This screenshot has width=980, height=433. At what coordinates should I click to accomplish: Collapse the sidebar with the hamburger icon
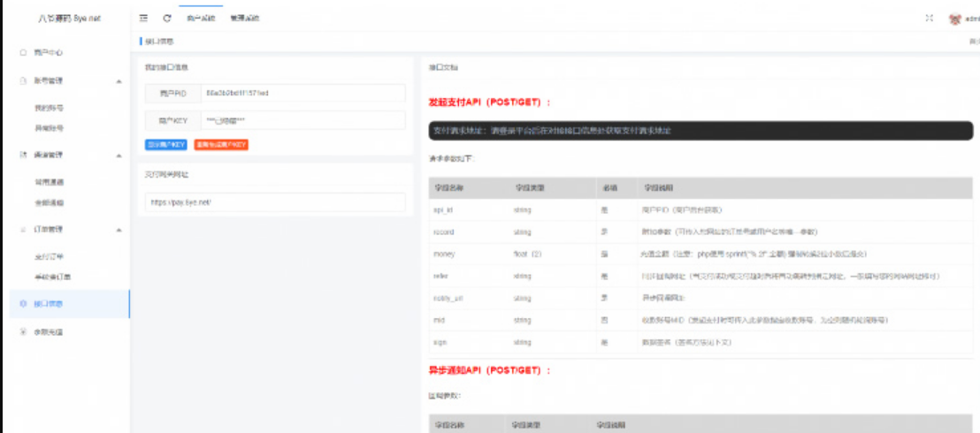coord(143,18)
